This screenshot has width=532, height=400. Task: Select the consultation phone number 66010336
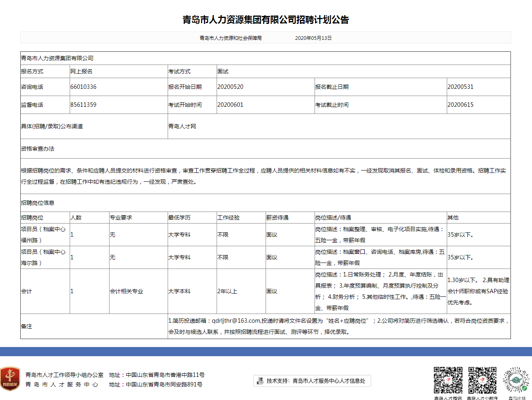click(83, 87)
